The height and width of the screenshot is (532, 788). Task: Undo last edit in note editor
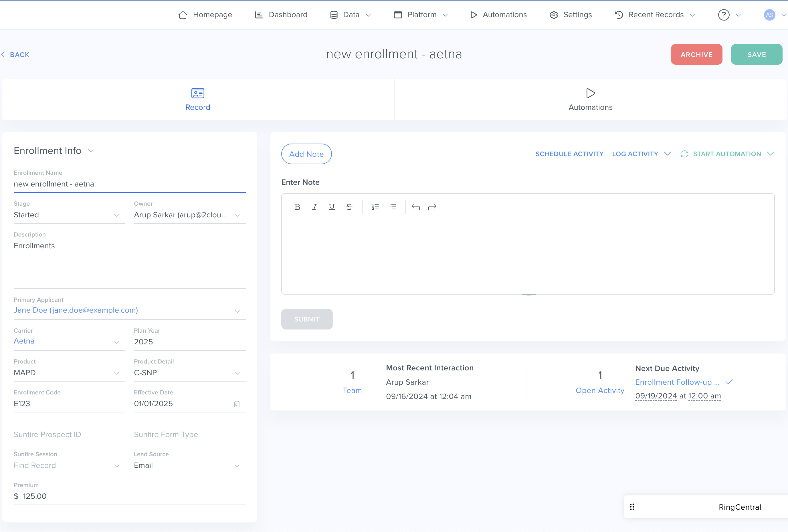pos(415,207)
